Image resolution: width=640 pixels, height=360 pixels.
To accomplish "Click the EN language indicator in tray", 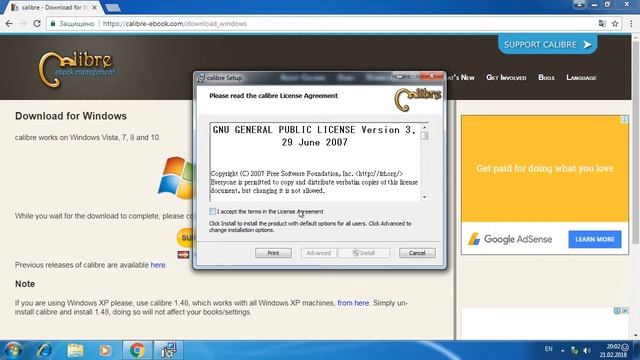I will (549, 349).
